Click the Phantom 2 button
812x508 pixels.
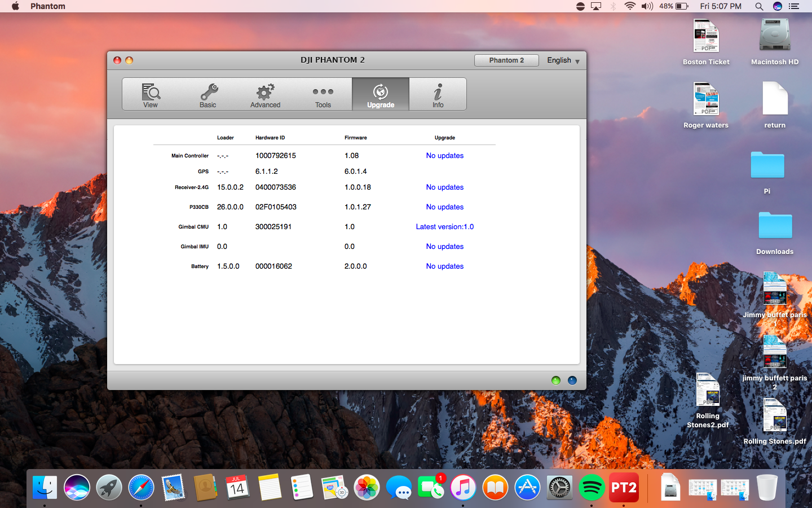pos(506,60)
